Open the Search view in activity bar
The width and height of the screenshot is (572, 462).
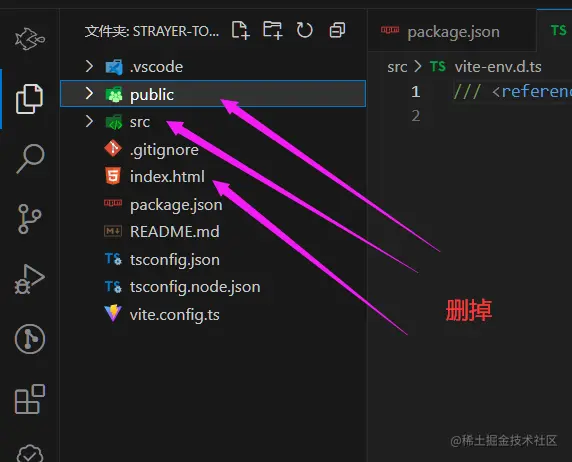point(30,159)
